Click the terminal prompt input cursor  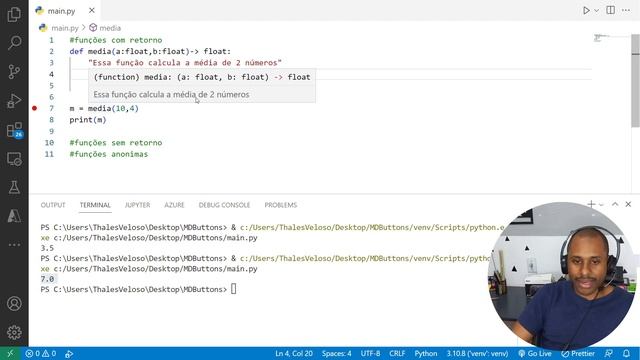pos(233,289)
